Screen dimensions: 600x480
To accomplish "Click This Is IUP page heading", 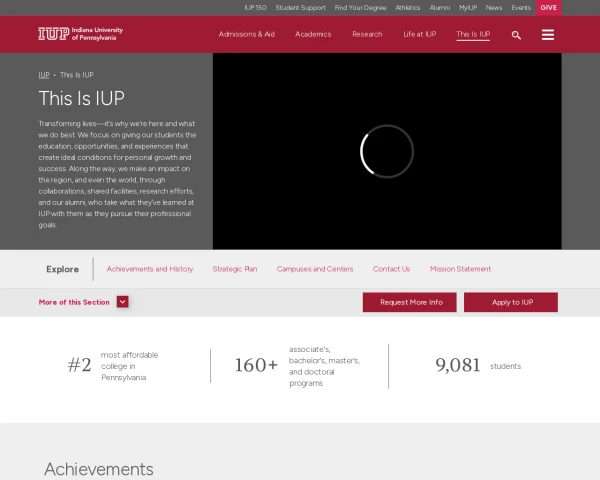I will [82, 98].
